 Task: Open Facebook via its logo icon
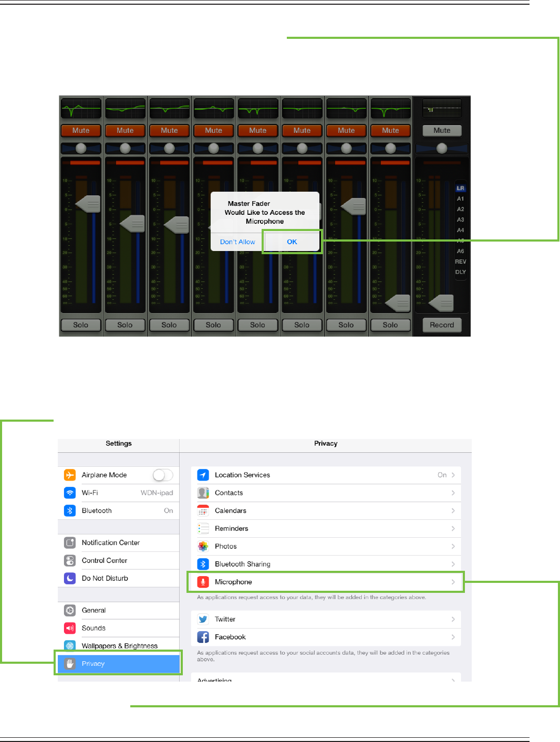[x=203, y=637]
